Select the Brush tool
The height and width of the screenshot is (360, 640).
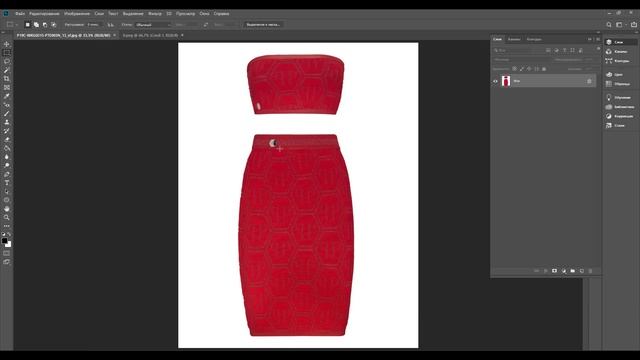tap(7, 113)
